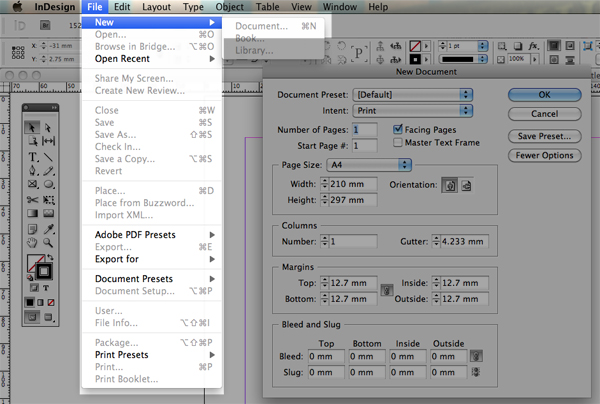Select the Hand tool
This screenshot has height=404, width=600.
tap(32, 243)
